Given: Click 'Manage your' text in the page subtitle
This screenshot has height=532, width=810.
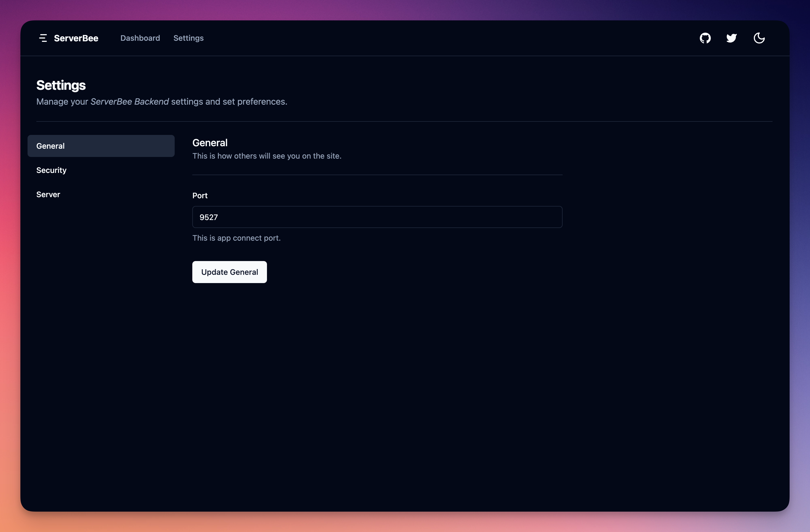Looking at the screenshot, I should [x=62, y=102].
